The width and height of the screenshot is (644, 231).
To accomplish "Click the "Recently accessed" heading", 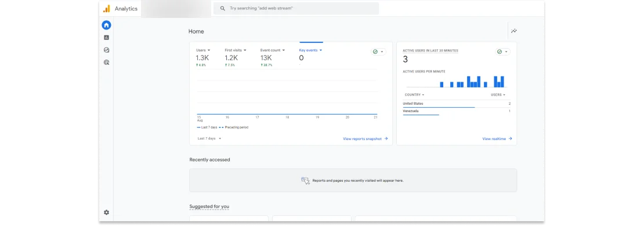I will tap(209, 160).
